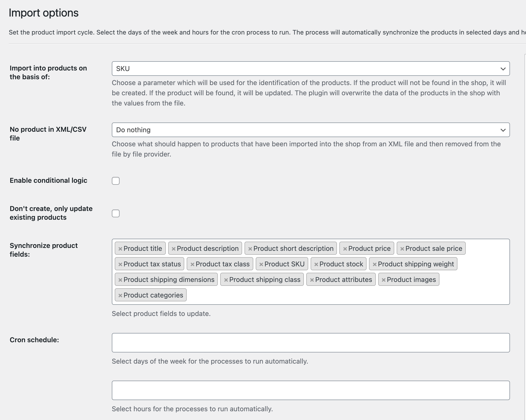Screen dimensions: 526x420
Task: Click the Product SKU remove icon
Action: click(x=261, y=263)
